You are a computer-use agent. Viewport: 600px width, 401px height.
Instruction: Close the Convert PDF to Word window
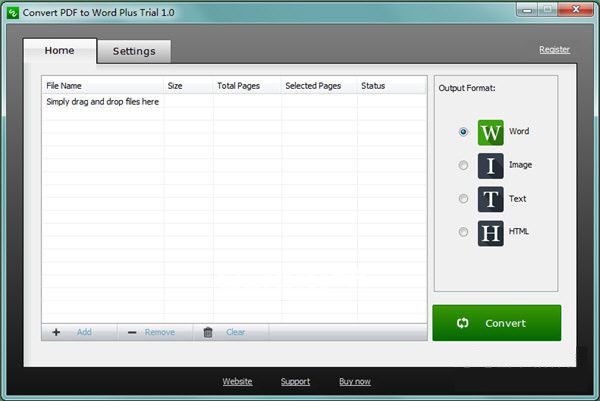point(576,10)
